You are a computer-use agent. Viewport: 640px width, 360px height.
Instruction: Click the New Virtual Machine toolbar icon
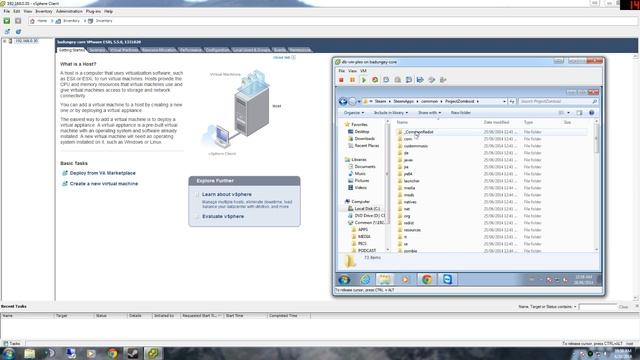click(x=7, y=31)
